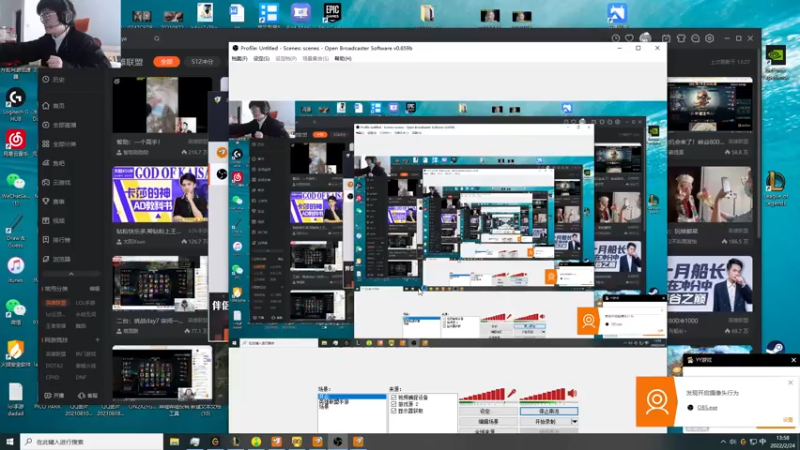Open the LOL手游 category in the sidebar
The image size is (800, 450).
click(x=85, y=303)
